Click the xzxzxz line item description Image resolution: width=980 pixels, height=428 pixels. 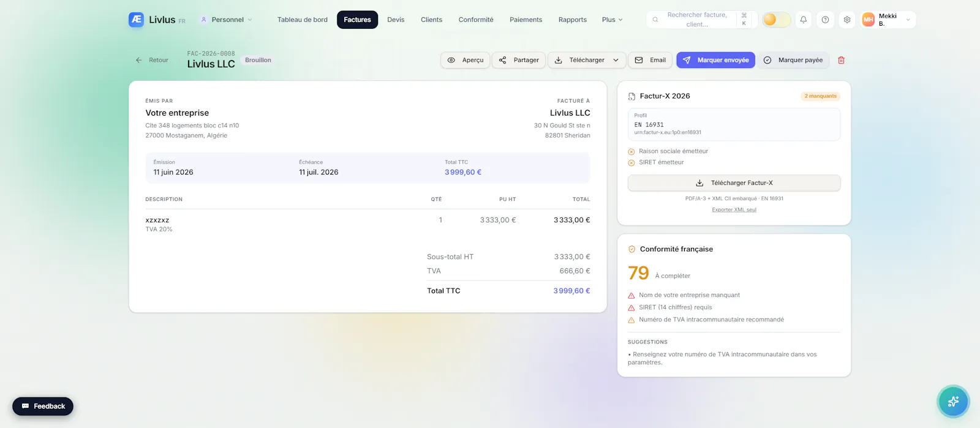[157, 220]
